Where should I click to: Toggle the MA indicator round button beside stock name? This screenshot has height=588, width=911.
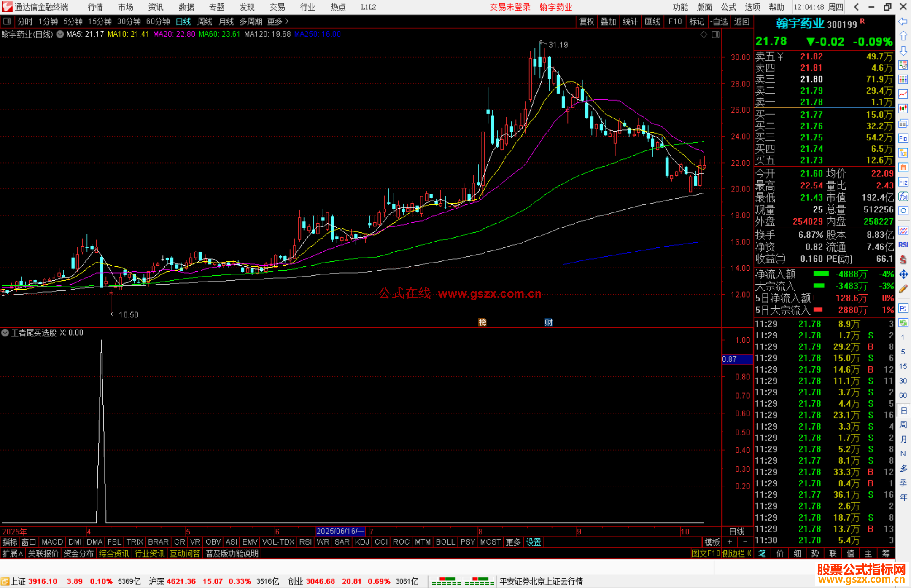coord(60,34)
